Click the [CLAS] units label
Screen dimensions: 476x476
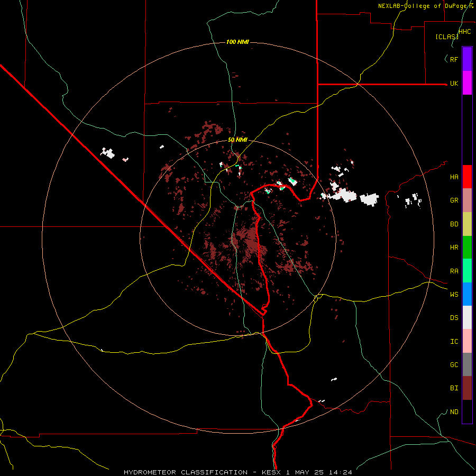[447, 36]
